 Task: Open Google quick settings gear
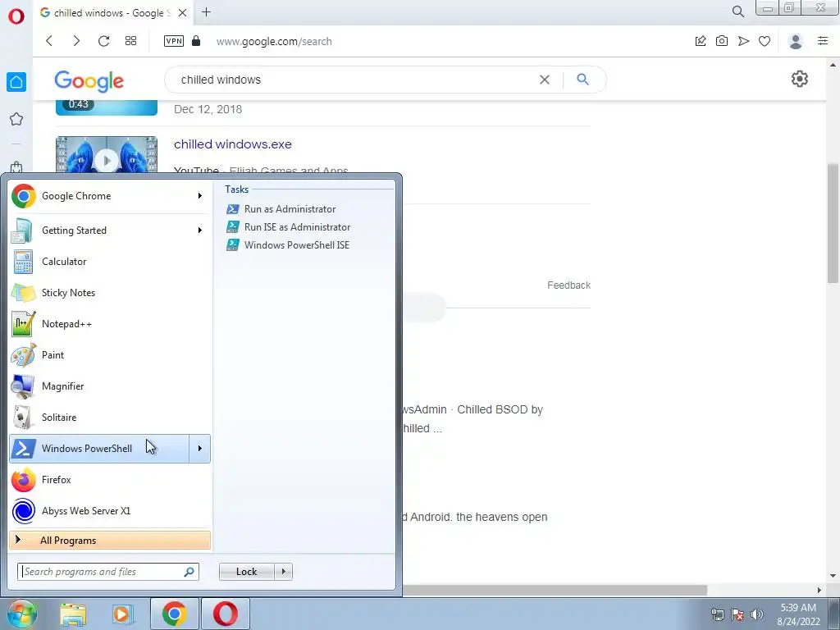(x=799, y=79)
